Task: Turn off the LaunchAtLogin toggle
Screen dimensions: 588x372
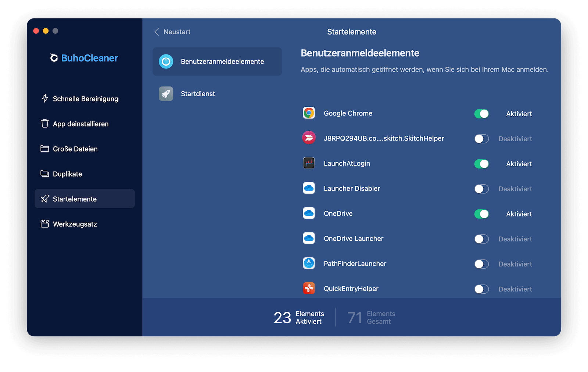Action: point(481,164)
